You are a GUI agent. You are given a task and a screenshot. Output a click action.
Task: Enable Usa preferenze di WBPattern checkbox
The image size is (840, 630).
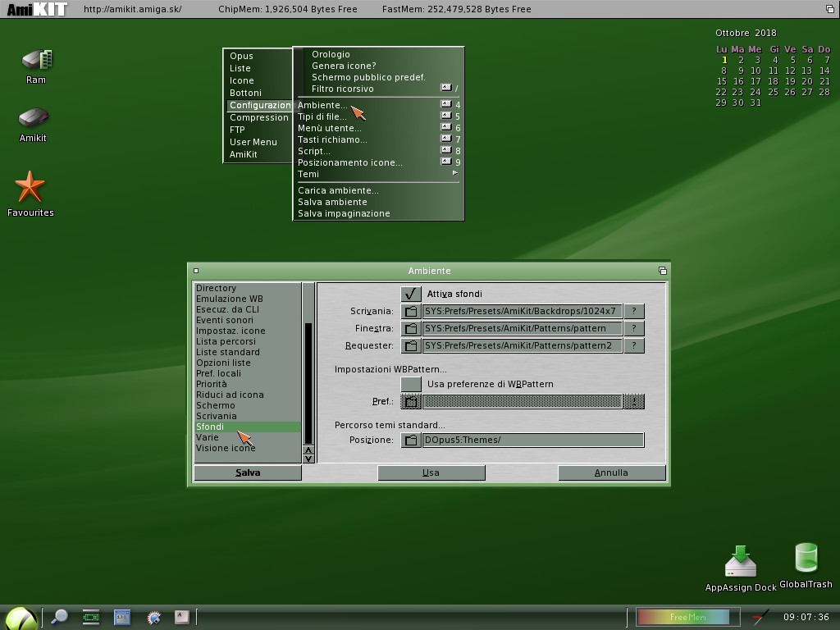coord(411,384)
